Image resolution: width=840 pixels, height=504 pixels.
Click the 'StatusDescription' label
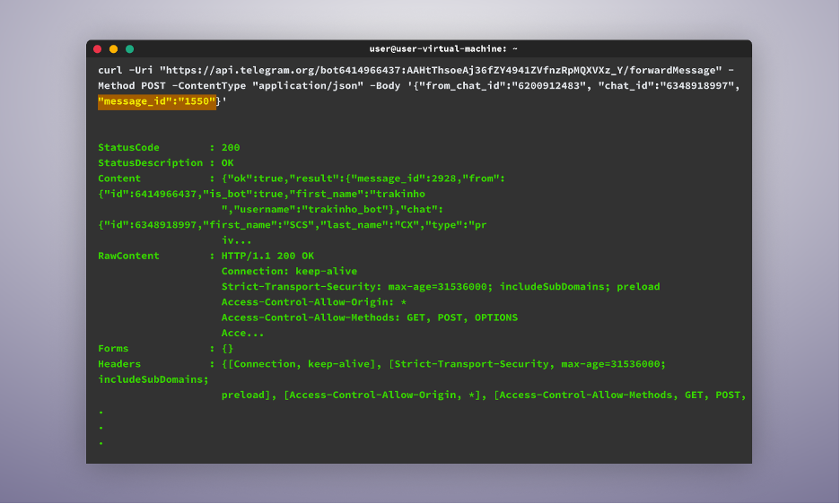click(151, 163)
